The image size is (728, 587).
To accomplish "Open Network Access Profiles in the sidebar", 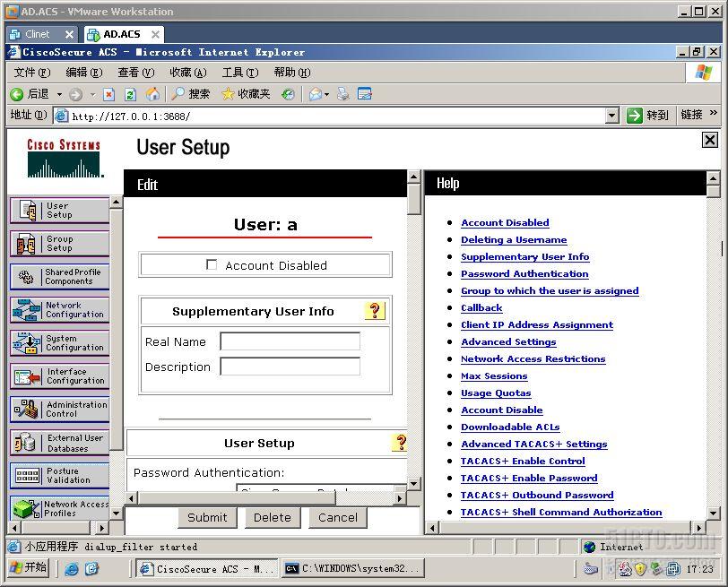I will [59, 508].
